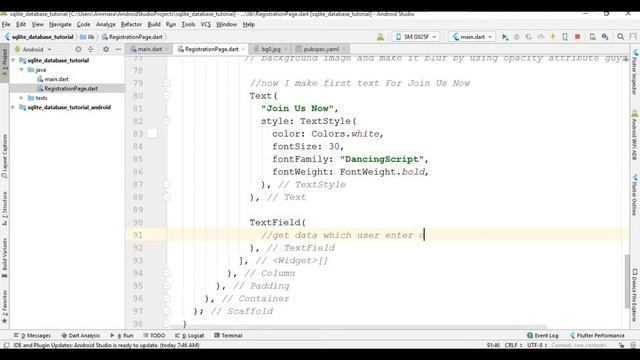
Task: Open SDK Manager icon in toolbar
Action: pos(605,37)
